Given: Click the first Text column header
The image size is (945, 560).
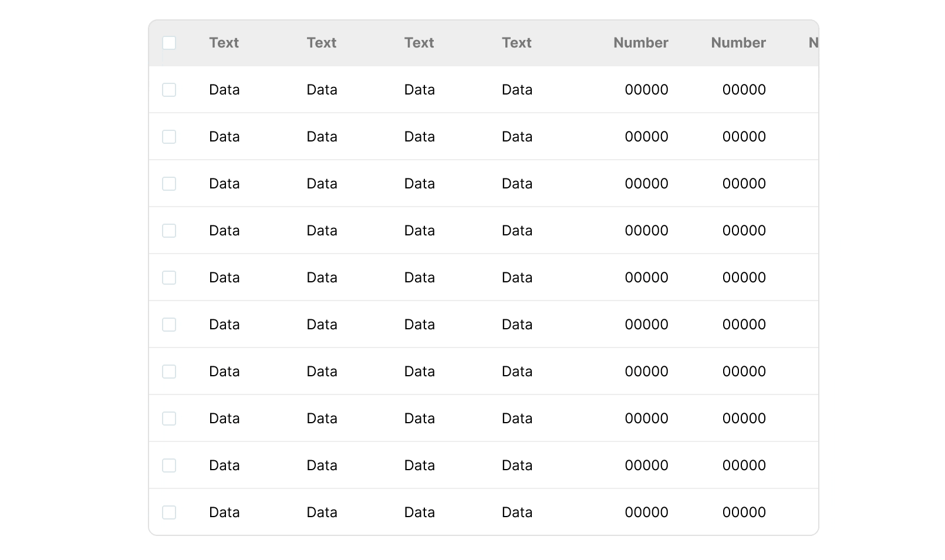Looking at the screenshot, I should pos(224,43).
